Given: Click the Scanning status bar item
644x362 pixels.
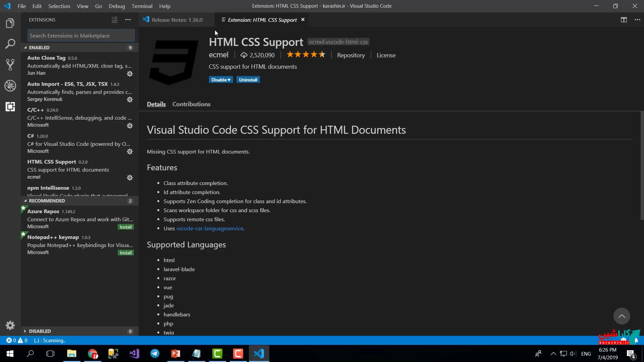Looking at the screenshot, I should click(50, 340).
